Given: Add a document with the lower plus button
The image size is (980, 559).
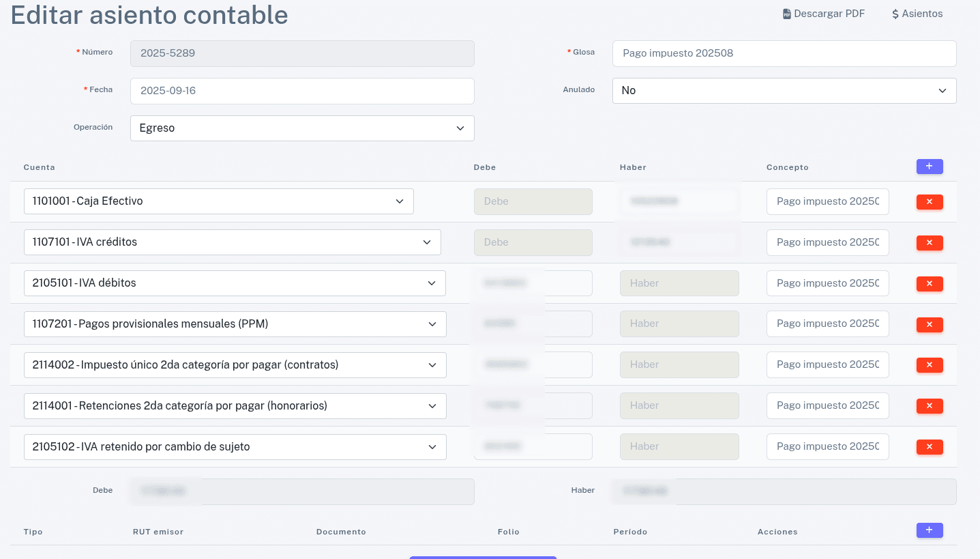Looking at the screenshot, I should point(929,530).
